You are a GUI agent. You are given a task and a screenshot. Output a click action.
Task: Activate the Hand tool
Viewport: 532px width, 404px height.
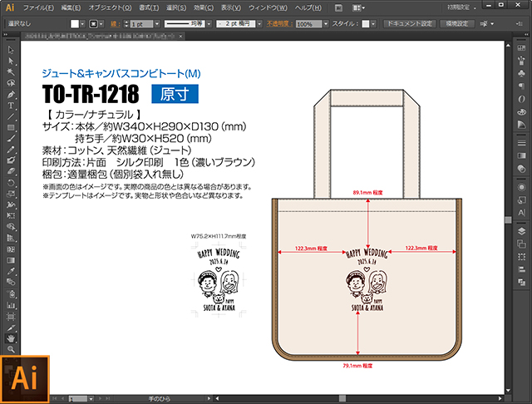(11, 339)
